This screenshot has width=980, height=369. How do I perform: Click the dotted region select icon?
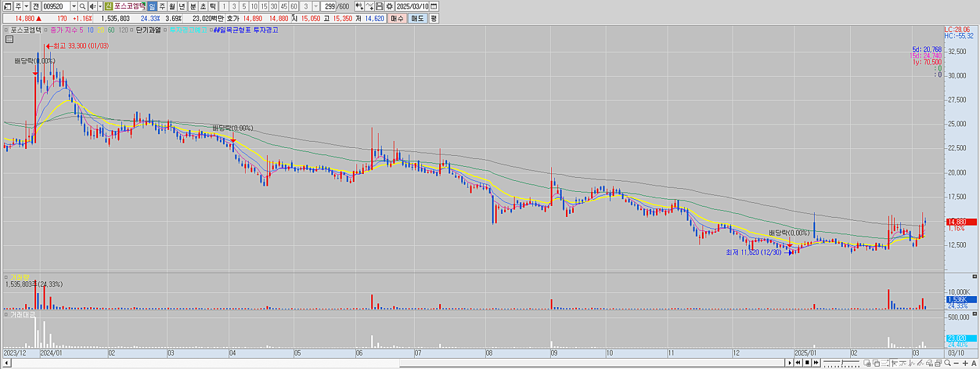(885, 363)
